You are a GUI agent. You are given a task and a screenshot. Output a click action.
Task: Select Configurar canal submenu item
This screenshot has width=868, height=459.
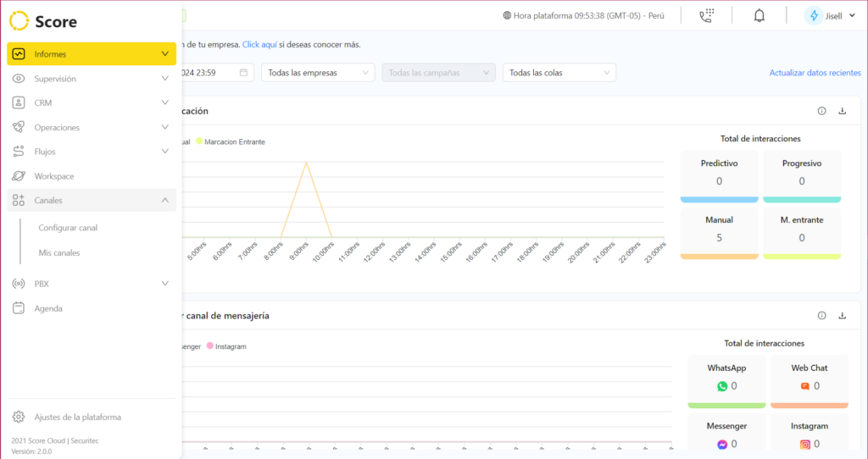tap(68, 228)
